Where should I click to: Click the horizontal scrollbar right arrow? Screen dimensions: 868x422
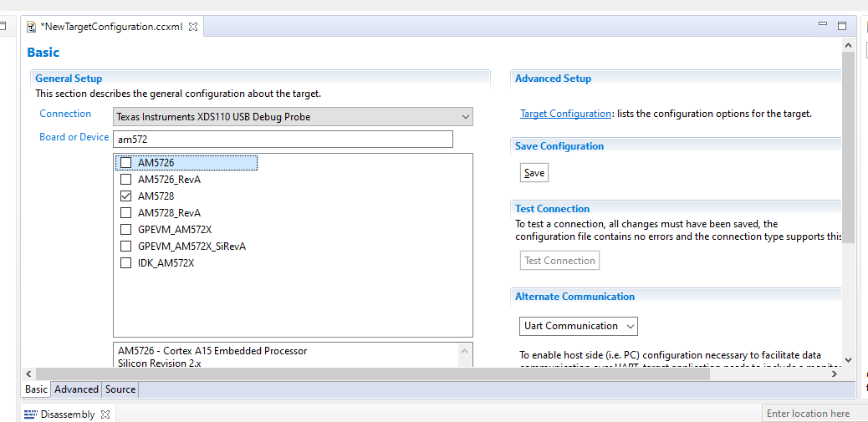[835, 374]
